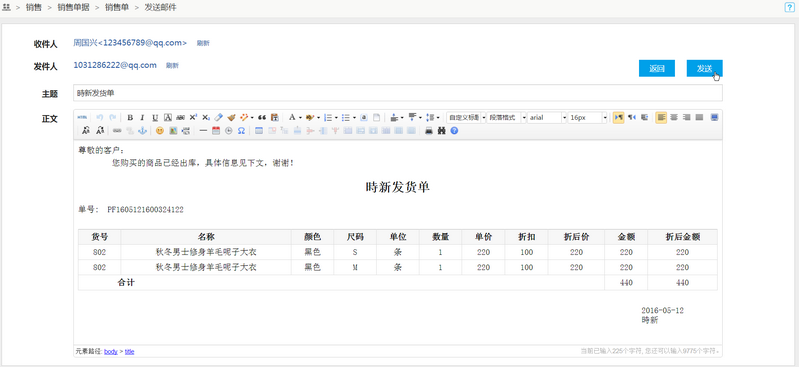
Task: Toggle superscript
Action: click(193, 117)
